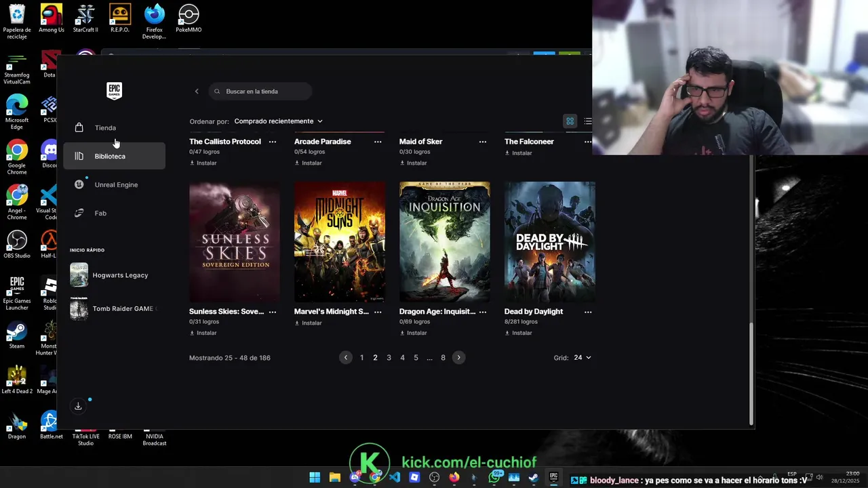This screenshot has width=868, height=488.
Task: Open options menu for Sunless Skies
Action: [x=273, y=312]
